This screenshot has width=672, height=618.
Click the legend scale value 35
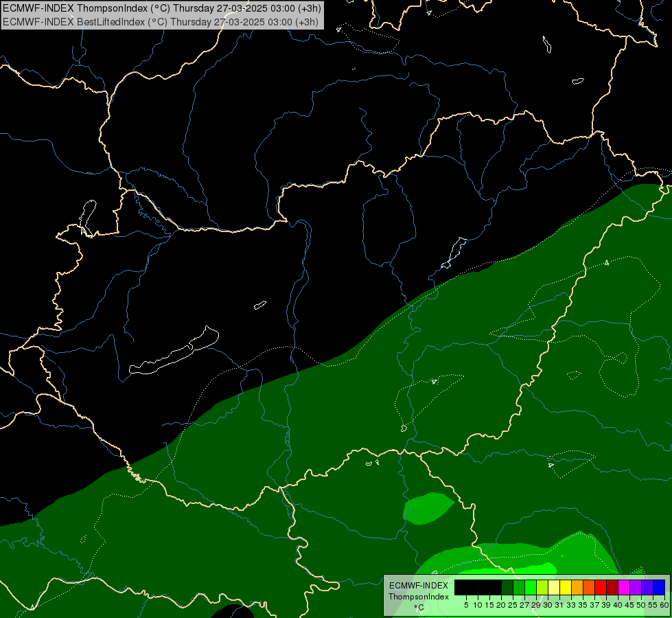point(583,605)
